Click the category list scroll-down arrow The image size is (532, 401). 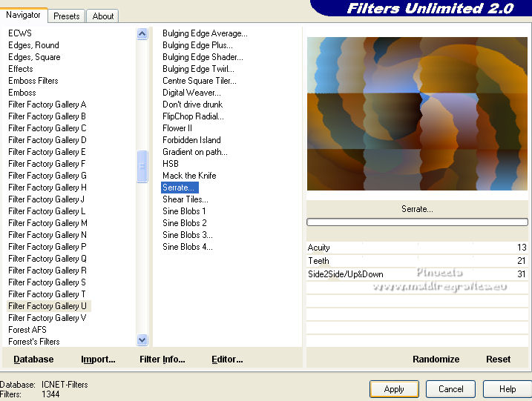point(142,339)
